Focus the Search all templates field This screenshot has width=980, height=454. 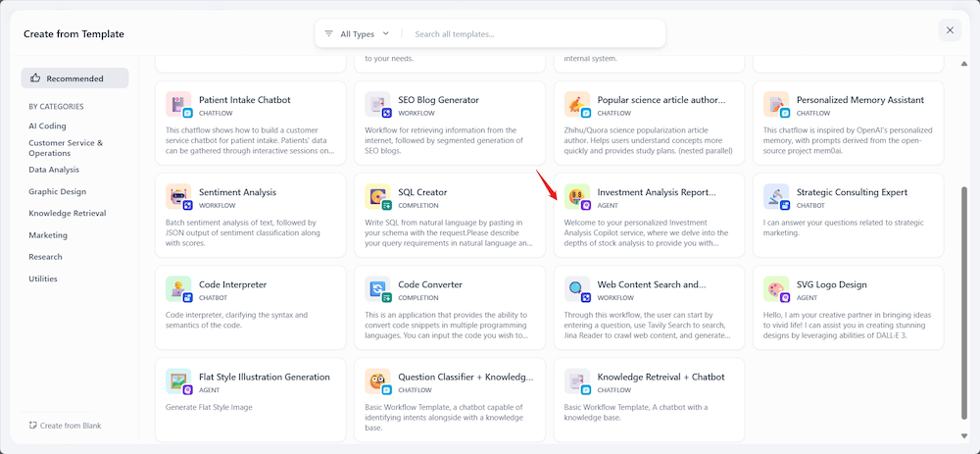coord(534,33)
